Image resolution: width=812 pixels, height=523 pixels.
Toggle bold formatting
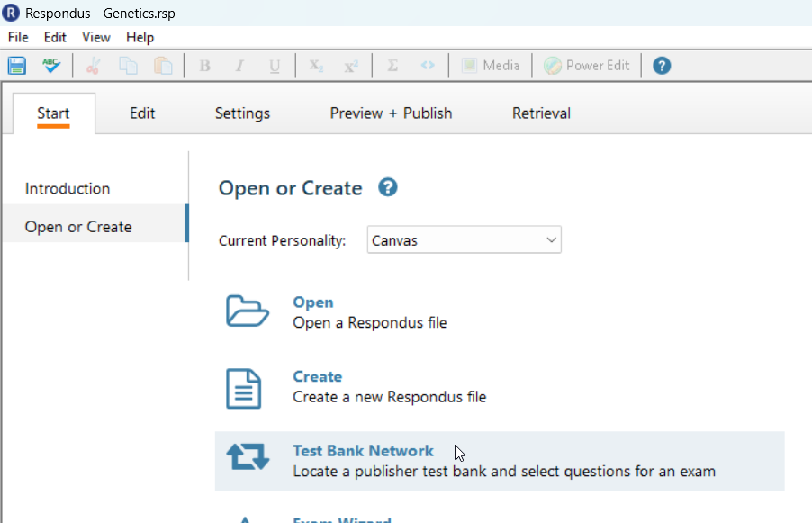[204, 65]
